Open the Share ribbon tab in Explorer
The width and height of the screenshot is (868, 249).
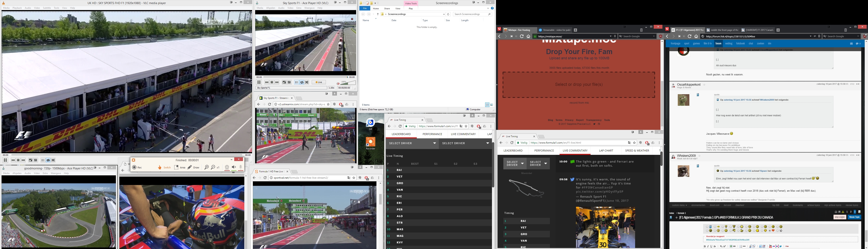(x=387, y=8)
